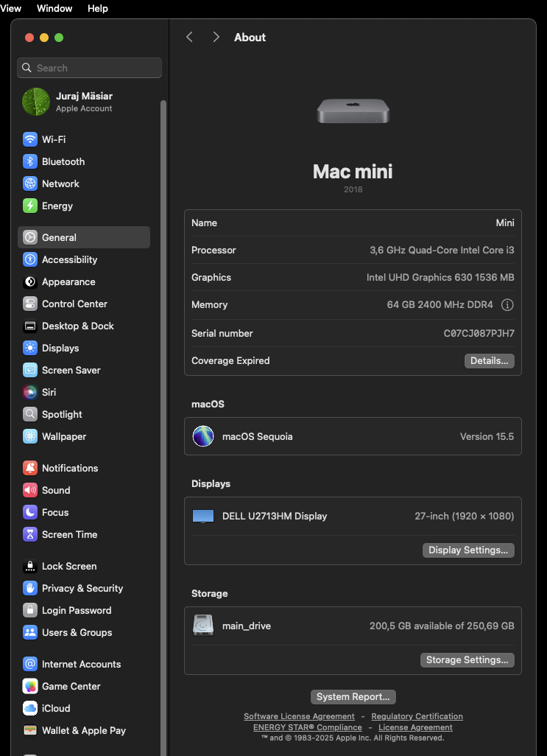Click 27-inch (1920 × 1080) text
547x756 pixels.
(465, 517)
